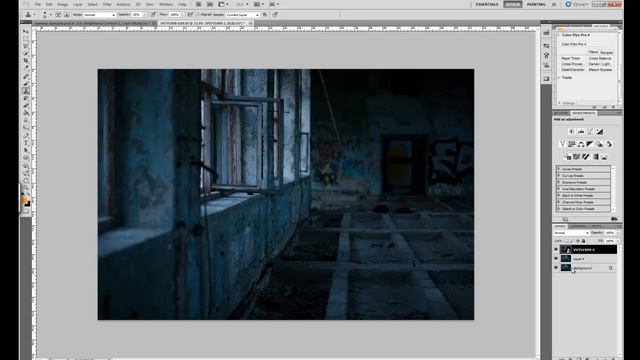Add a Photo Filter adjustment
Image resolution: width=640 pixels, height=360 pixels.
point(599,144)
